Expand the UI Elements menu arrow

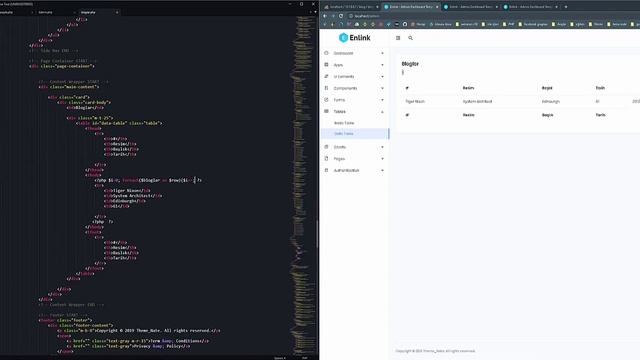click(x=382, y=77)
